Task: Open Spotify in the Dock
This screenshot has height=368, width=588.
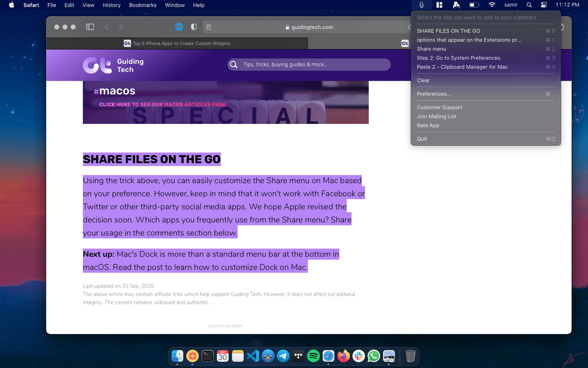Action: [x=313, y=356]
